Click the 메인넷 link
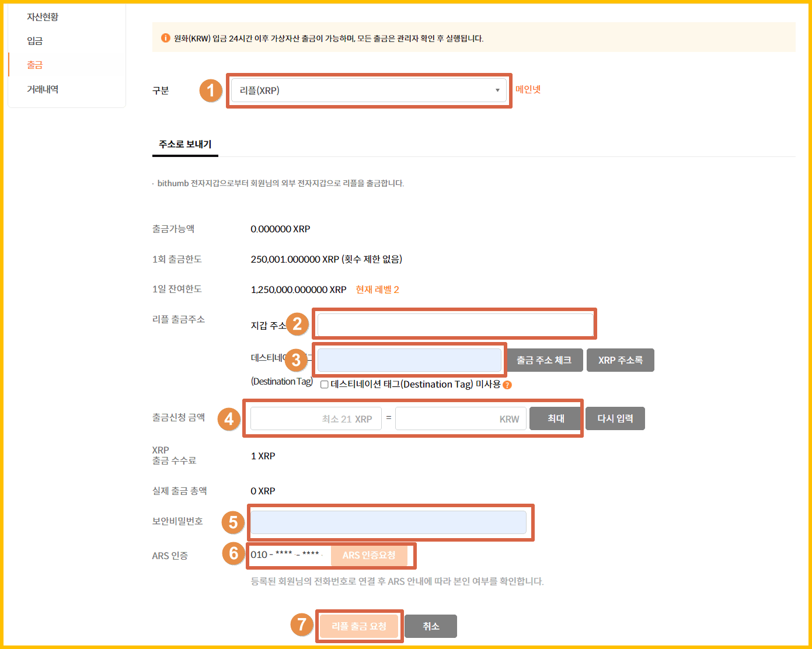This screenshot has height=649, width=812. coord(528,89)
